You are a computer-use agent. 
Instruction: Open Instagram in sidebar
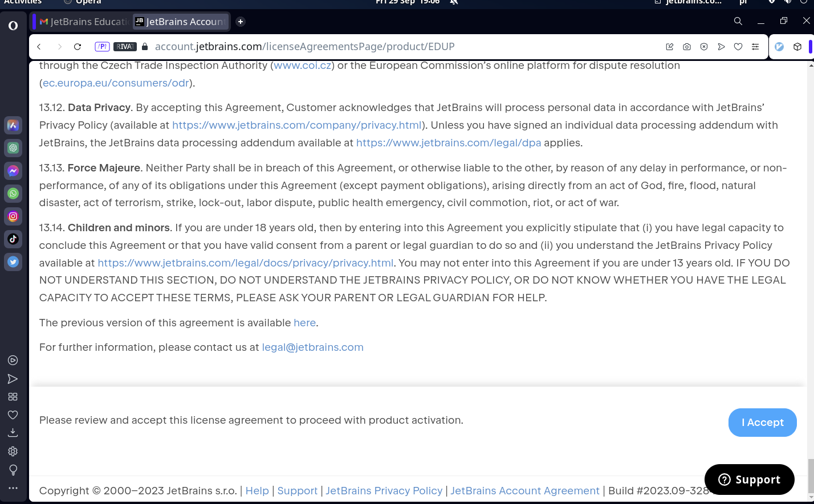coord(13,216)
